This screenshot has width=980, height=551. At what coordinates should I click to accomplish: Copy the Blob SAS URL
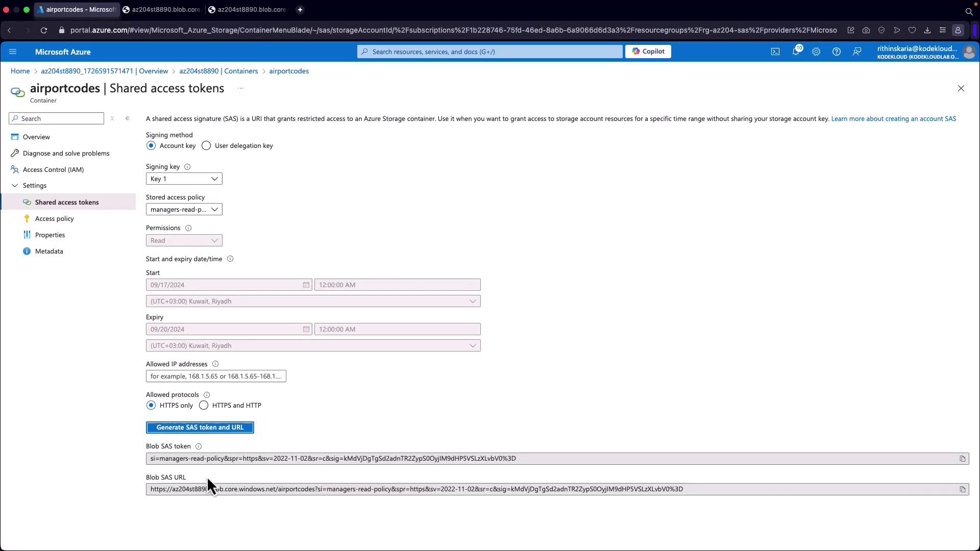[962, 489]
